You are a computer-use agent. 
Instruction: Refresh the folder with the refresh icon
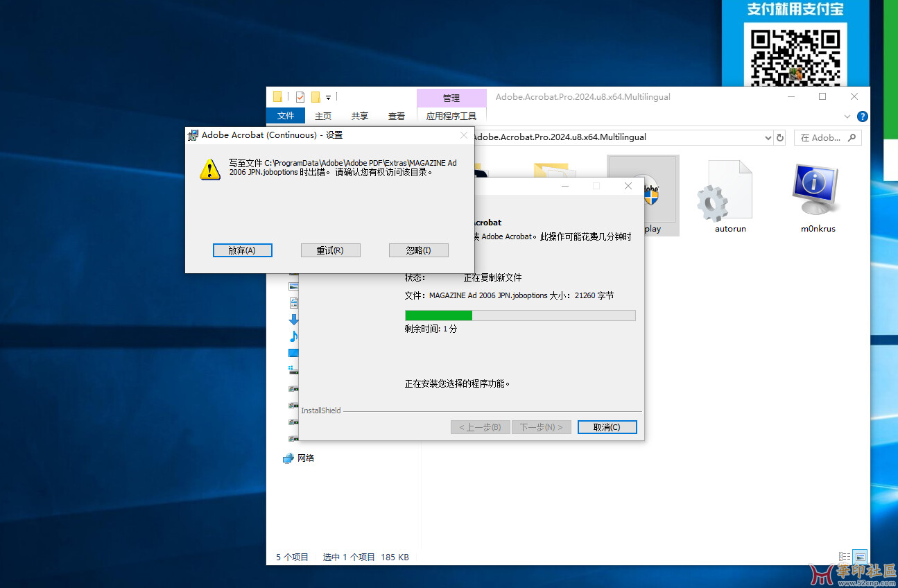pyautogui.click(x=780, y=137)
